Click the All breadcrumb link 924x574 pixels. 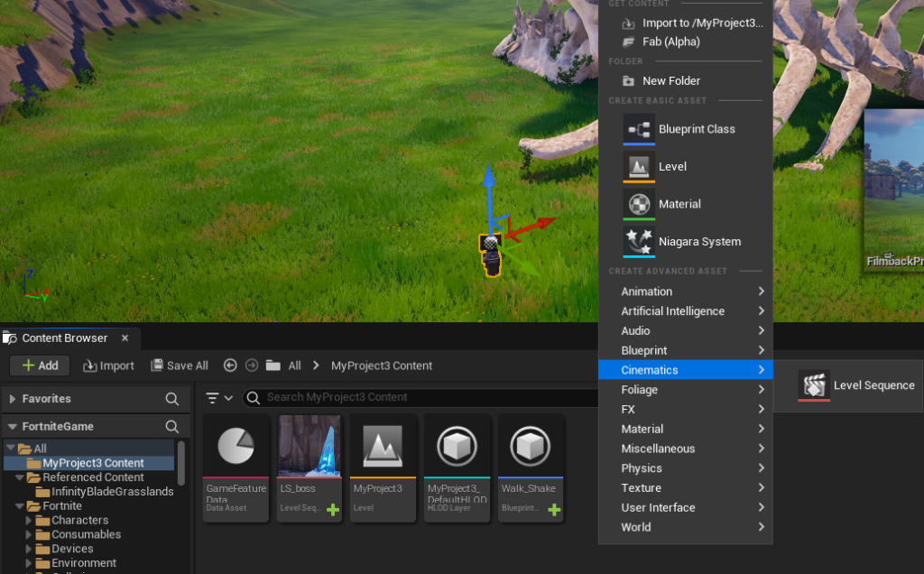pyautogui.click(x=295, y=366)
